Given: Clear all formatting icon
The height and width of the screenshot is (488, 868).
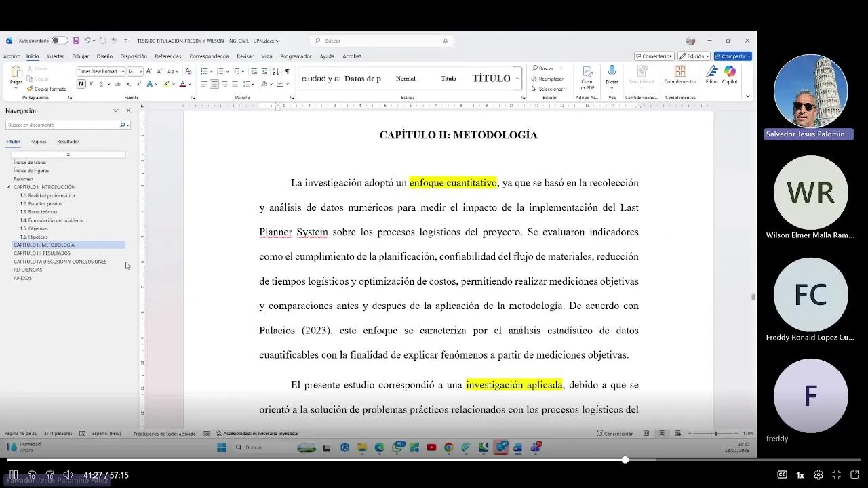Looking at the screenshot, I should click(x=188, y=71).
